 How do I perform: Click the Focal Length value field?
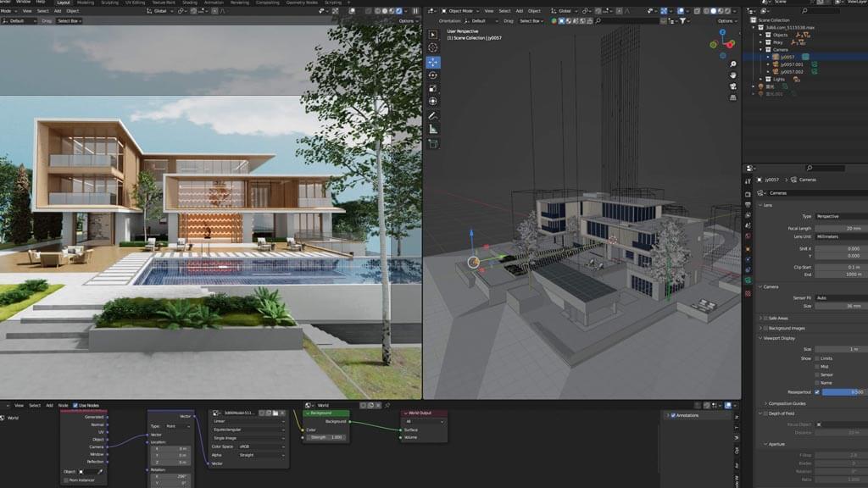(x=840, y=228)
